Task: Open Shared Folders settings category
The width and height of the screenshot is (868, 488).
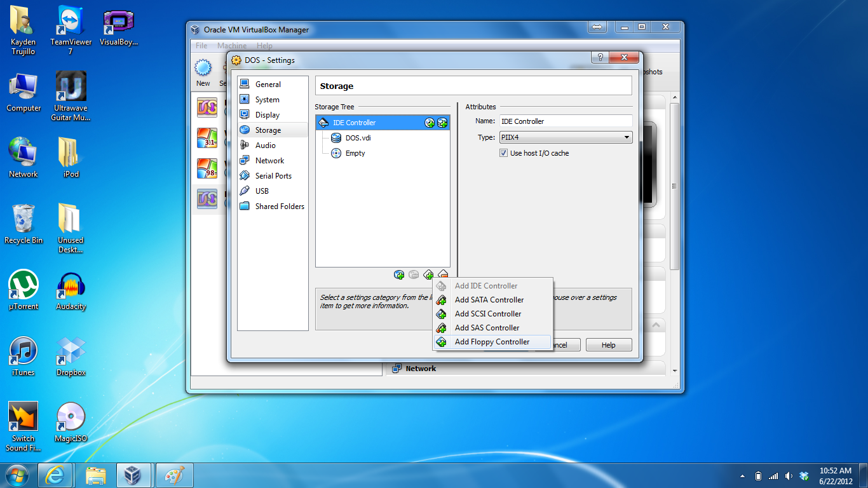Action: [x=273, y=207]
